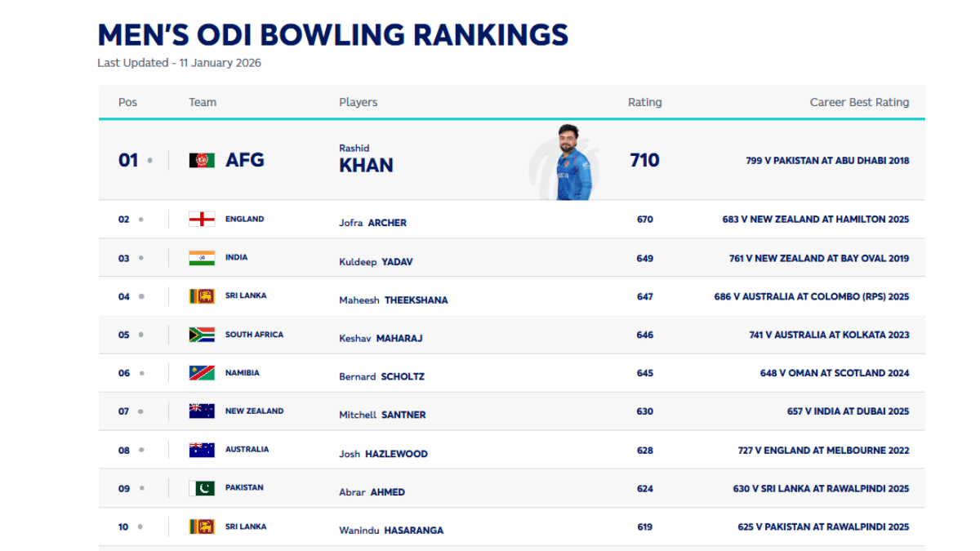Open Jofra Archer's player profile
Screen dimensions: 980x551
point(372,223)
